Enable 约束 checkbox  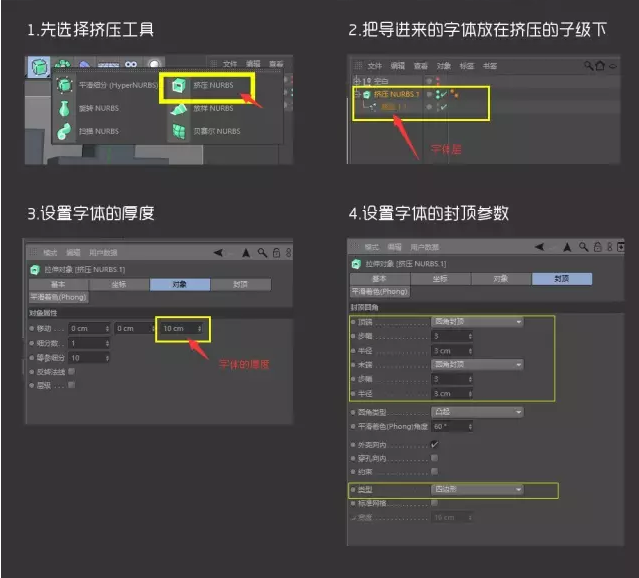tap(434, 471)
